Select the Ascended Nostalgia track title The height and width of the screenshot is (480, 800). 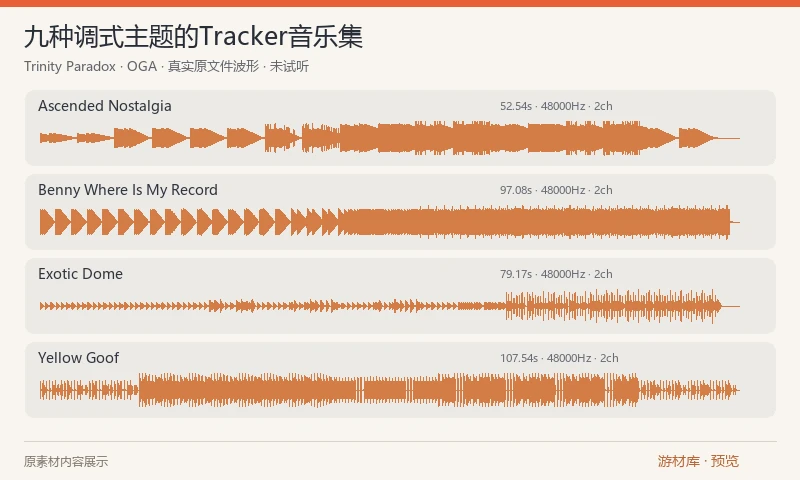[x=105, y=106]
